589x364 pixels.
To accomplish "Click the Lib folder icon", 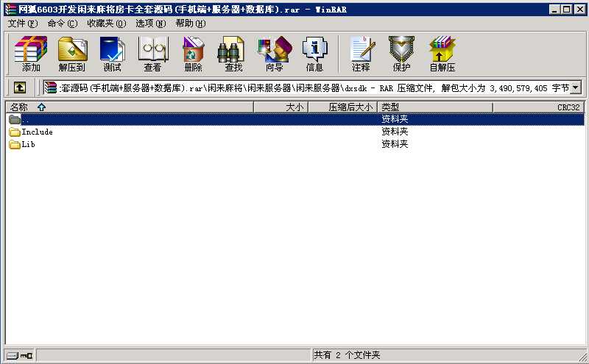I will (x=15, y=144).
